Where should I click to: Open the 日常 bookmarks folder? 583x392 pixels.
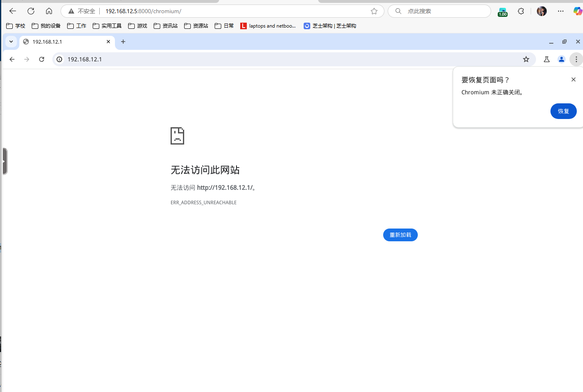click(x=224, y=26)
